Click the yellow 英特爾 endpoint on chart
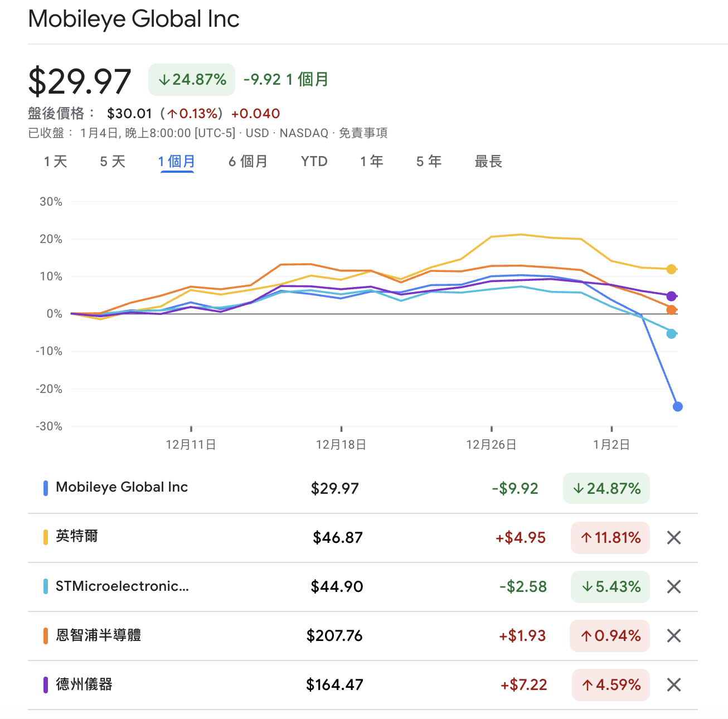The height and width of the screenshot is (719, 728). coord(672,270)
